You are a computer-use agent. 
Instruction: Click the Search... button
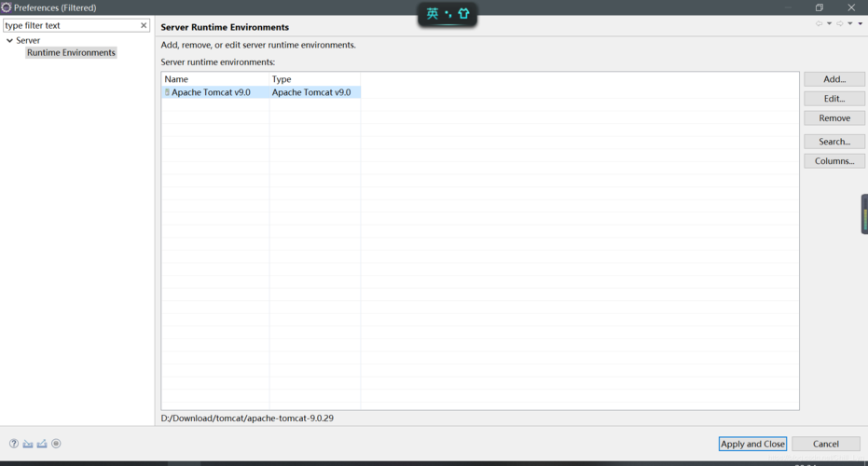[834, 142]
